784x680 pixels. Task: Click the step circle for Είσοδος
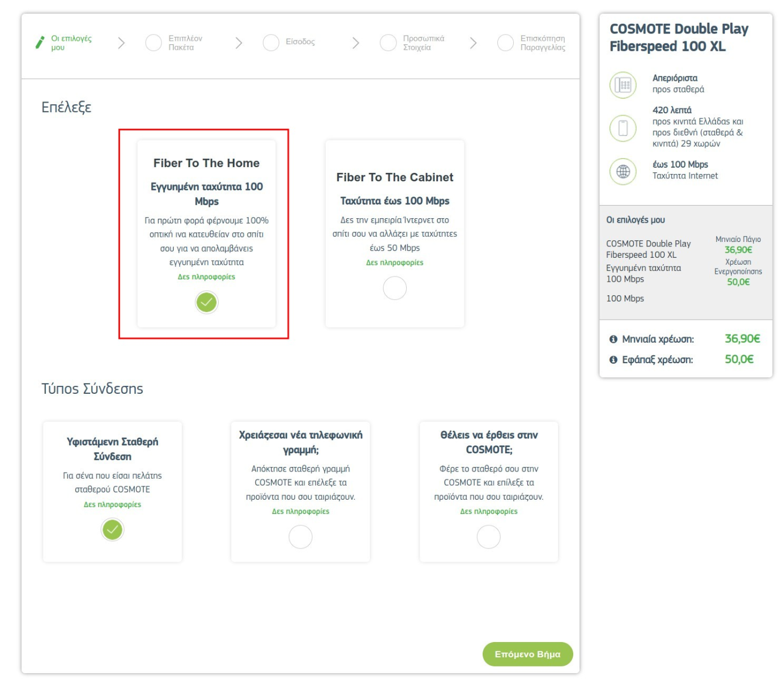point(271,42)
